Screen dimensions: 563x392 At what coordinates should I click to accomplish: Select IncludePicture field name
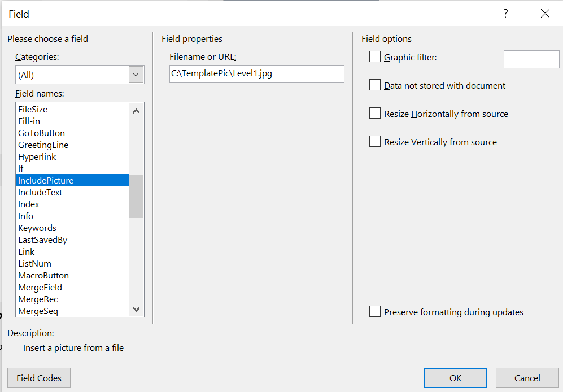click(x=72, y=180)
